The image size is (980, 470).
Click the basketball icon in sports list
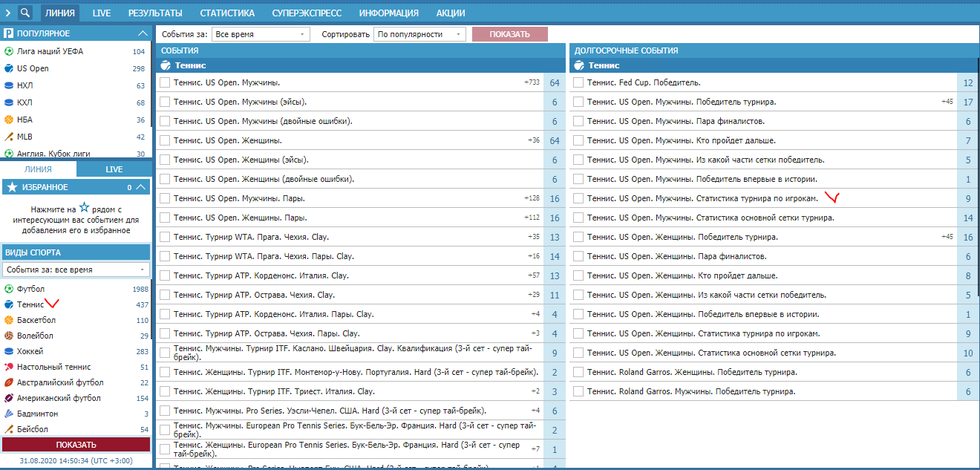point(9,320)
